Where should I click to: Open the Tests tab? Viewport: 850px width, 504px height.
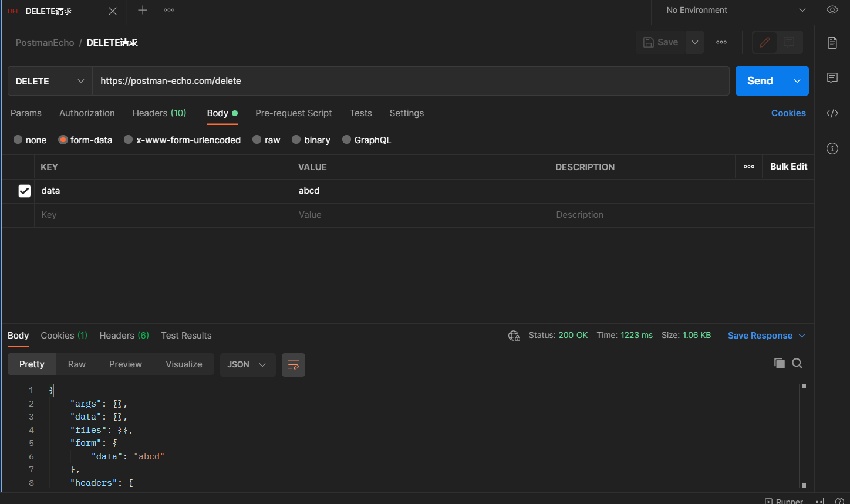coord(361,113)
